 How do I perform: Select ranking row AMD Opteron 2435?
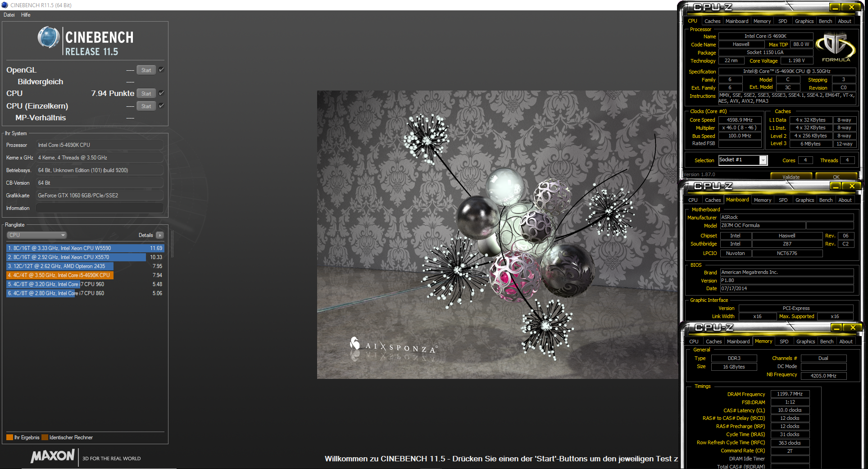tap(85, 266)
